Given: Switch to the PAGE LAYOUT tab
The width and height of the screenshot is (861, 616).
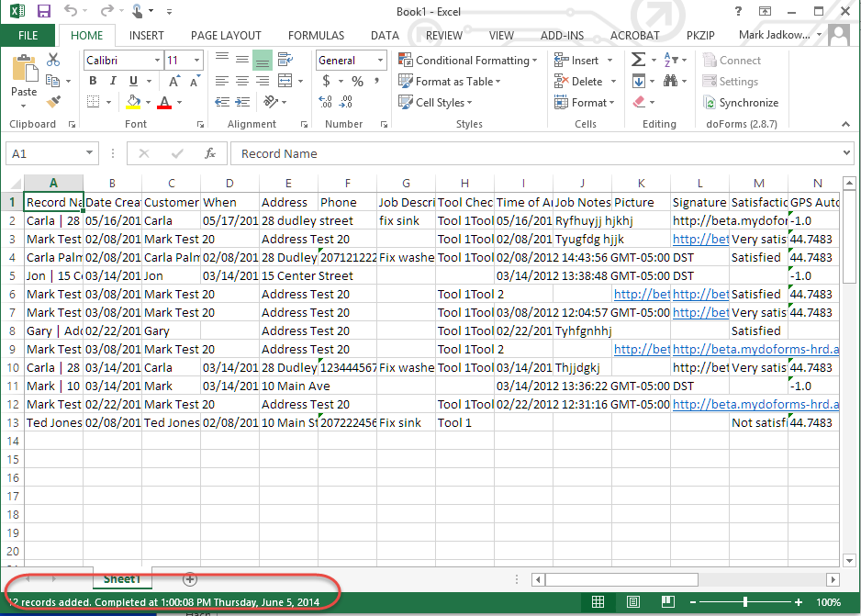Looking at the screenshot, I should click(226, 35).
